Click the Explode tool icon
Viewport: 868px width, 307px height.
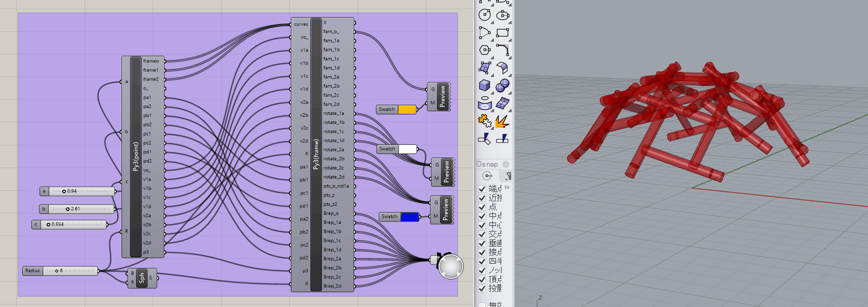point(502,121)
